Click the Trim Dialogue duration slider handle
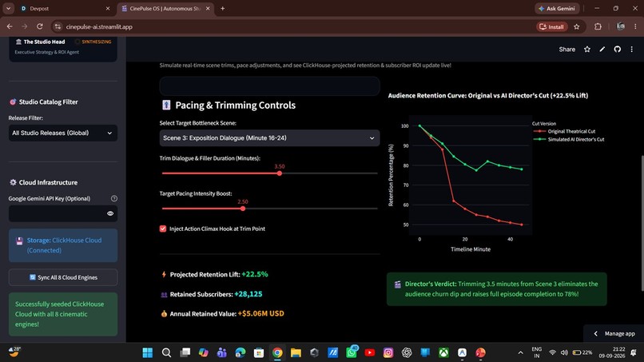The width and height of the screenshot is (644, 362). pyautogui.click(x=280, y=173)
